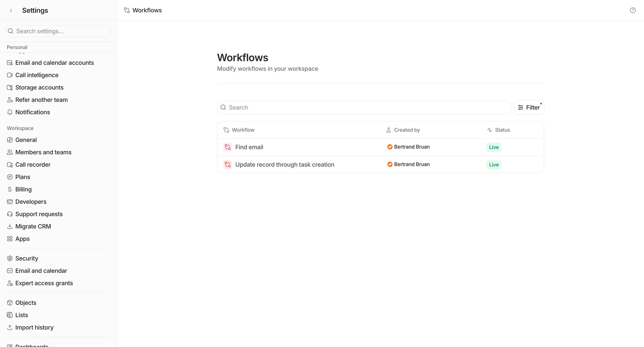The image size is (644, 347).
Task: Focus the Search settings input
Action: pos(58,31)
